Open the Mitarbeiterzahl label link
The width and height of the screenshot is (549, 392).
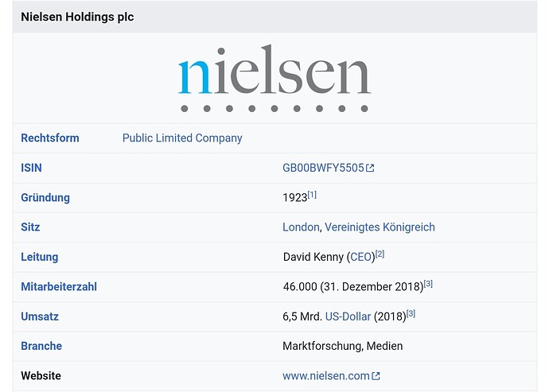(x=59, y=286)
